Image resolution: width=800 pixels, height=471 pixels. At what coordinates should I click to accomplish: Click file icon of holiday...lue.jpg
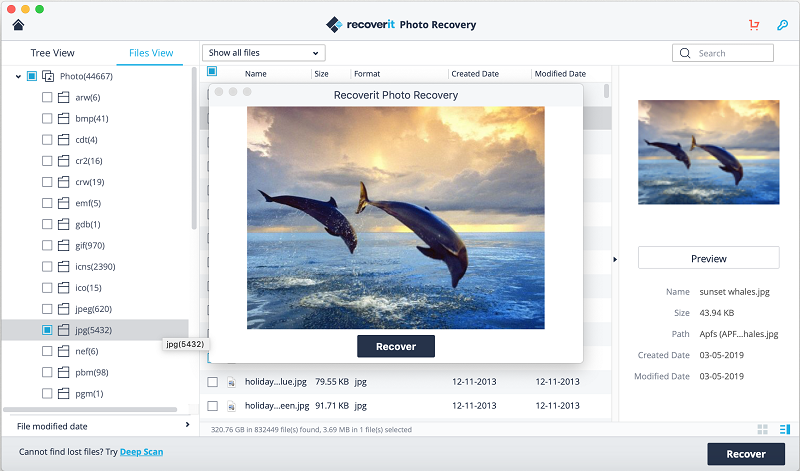pos(232,382)
